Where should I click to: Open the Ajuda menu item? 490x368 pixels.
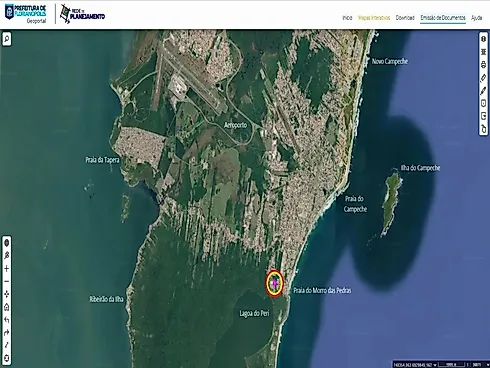pos(476,18)
